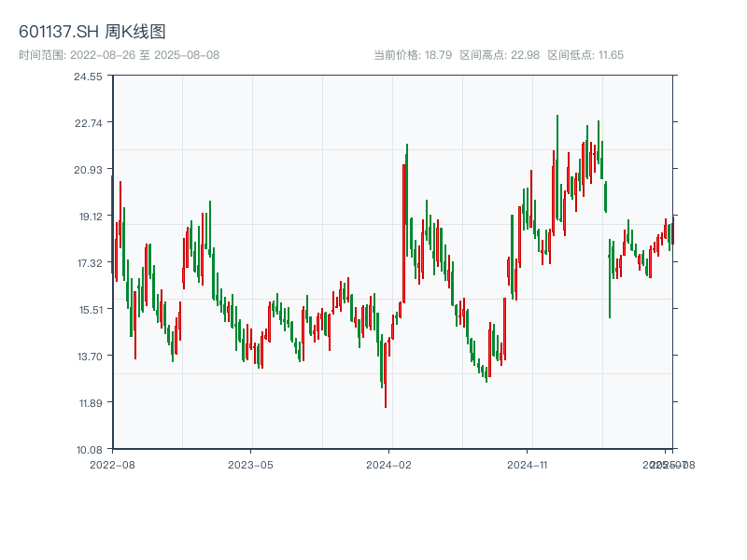The image size is (747, 560).
Task: Click the last red candle at chart right edge
Action: tap(672, 231)
